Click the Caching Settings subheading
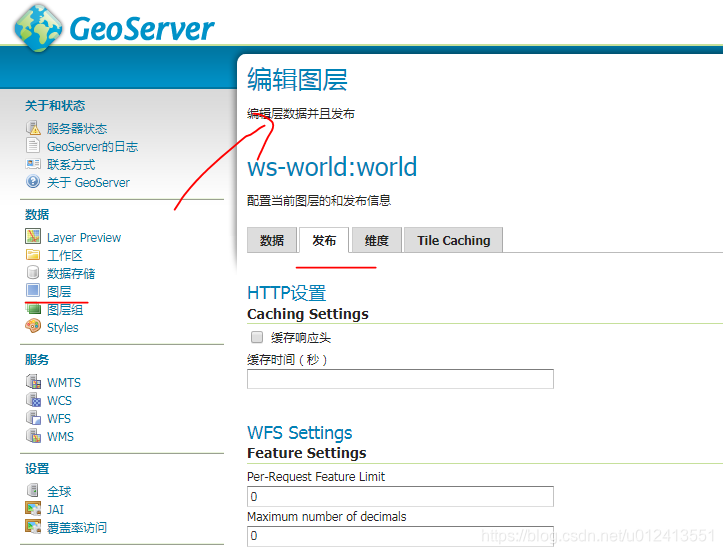This screenshot has height=554, width=723. pyautogui.click(x=308, y=314)
